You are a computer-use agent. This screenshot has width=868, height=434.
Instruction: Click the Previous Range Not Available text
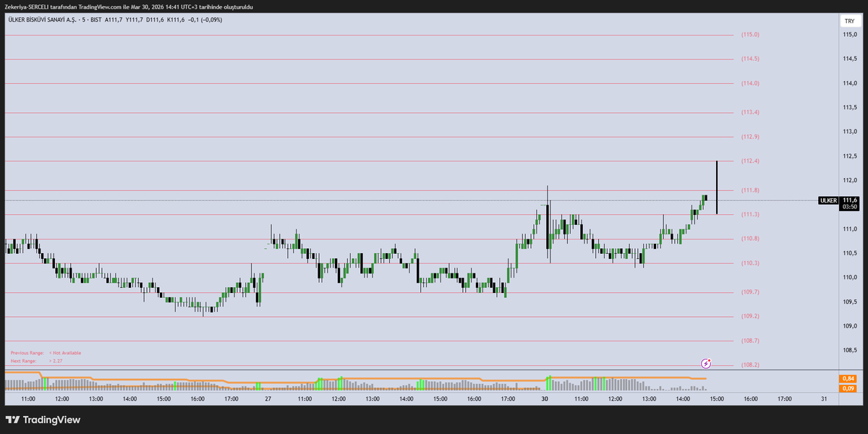click(46, 353)
